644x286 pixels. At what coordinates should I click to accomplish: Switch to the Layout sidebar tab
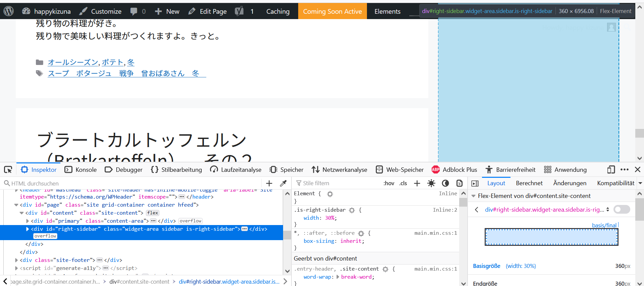(496, 183)
